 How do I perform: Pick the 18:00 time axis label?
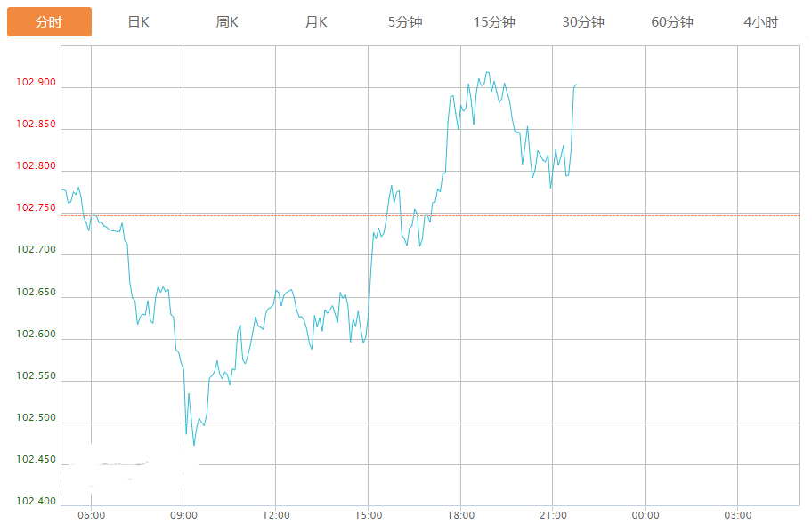[x=460, y=515]
